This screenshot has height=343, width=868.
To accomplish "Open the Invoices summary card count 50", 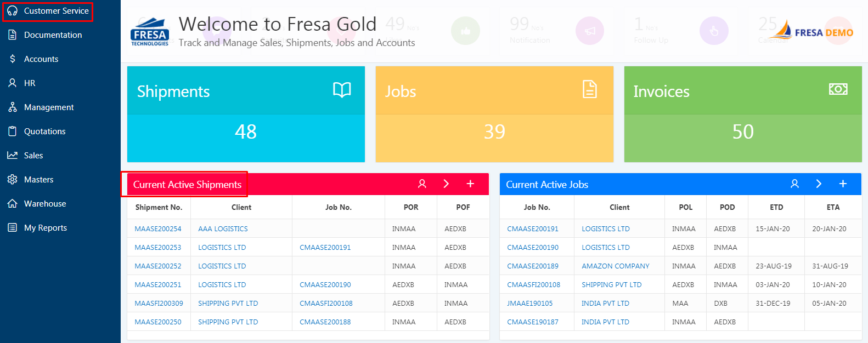I will point(743,132).
